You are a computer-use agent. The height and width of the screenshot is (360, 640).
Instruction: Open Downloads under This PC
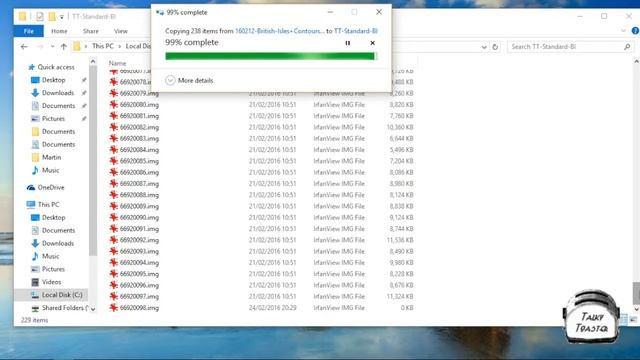point(58,243)
